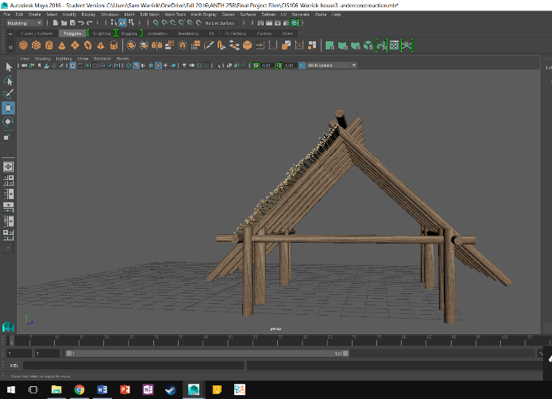Create a polygon torus from the shelf

pyautogui.click(x=88, y=45)
